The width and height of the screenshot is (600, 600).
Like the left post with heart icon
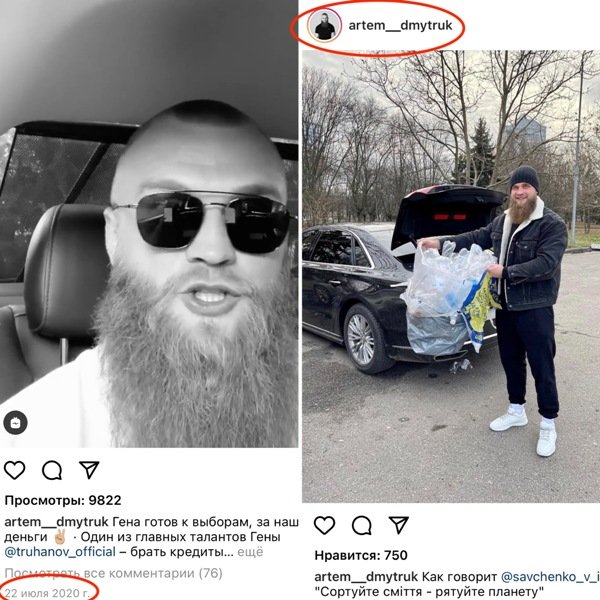click(15, 470)
